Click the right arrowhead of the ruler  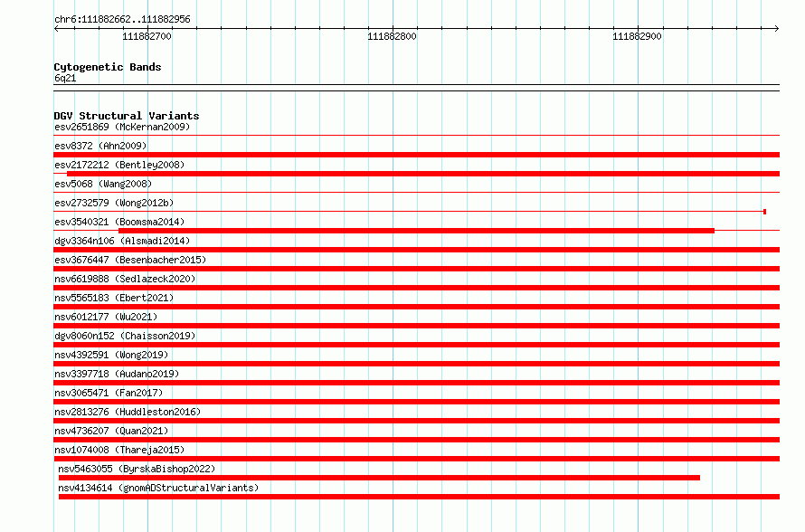pos(777,29)
